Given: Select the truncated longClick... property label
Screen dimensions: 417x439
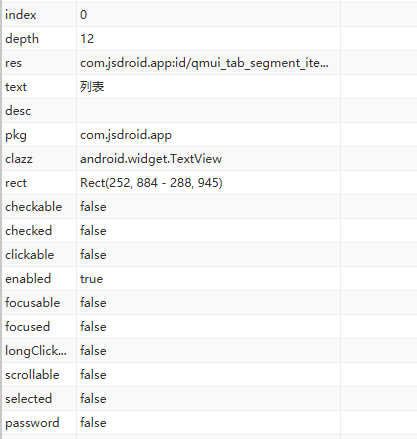Looking at the screenshot, I should point(36,351).
